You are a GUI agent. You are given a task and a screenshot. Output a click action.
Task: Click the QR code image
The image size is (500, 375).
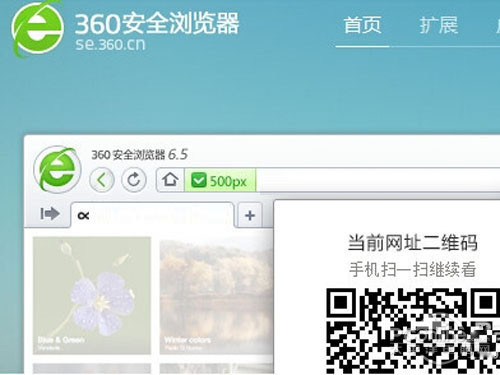click(413, 331)
